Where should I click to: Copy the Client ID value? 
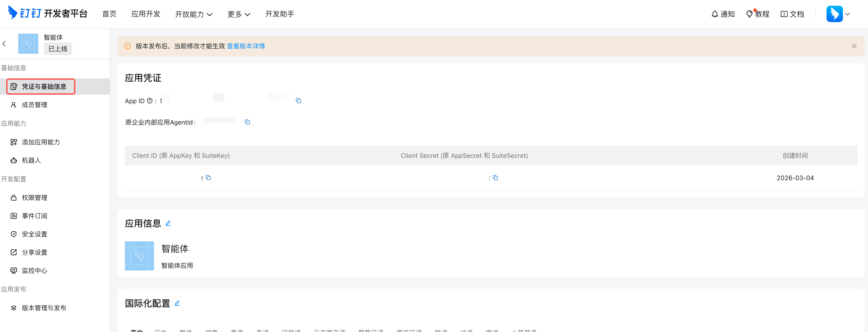(208, 178)
